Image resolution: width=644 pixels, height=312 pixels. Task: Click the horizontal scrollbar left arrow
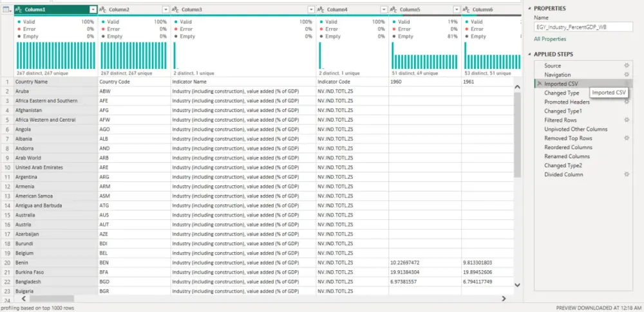click(x=24, y=299)
